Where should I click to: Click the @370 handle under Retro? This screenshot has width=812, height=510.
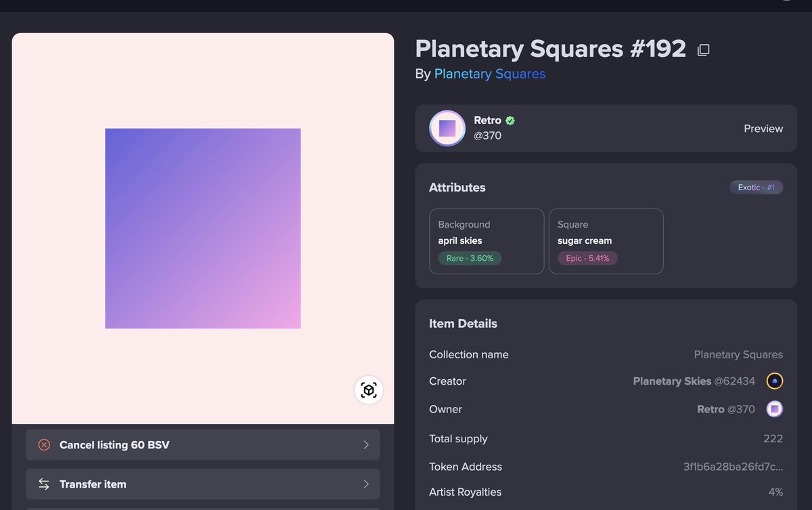[487, 135]
